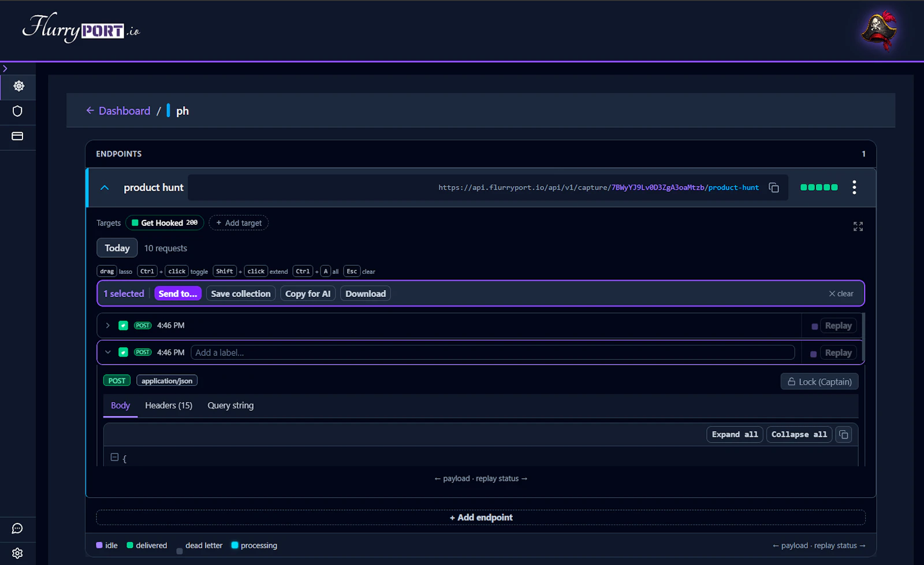
Task: Open the ship wheel dashboard icon
Action: click(x=18, y=86)
